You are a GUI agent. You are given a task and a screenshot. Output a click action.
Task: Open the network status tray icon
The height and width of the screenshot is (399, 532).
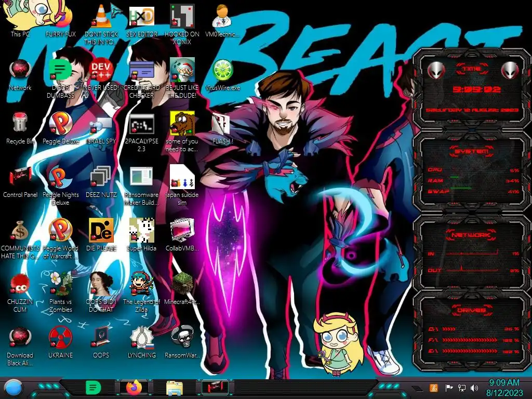click(462, 388)
